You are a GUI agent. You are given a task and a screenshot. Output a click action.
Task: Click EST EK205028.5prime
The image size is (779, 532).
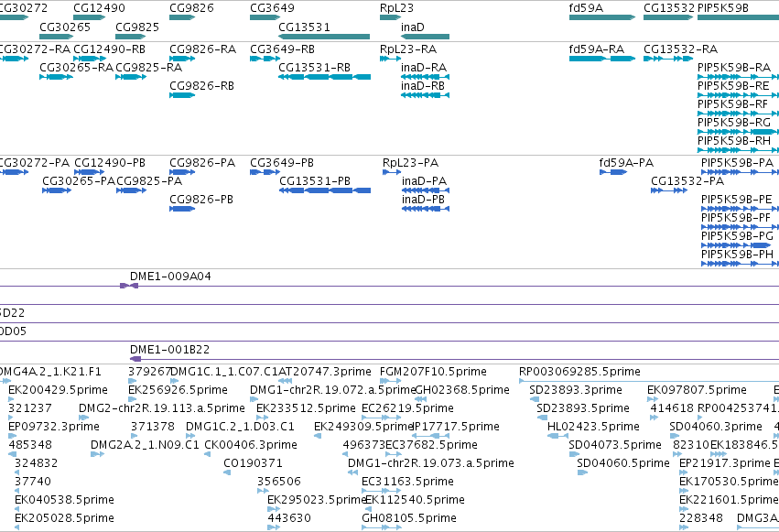[x=16, y=527]
